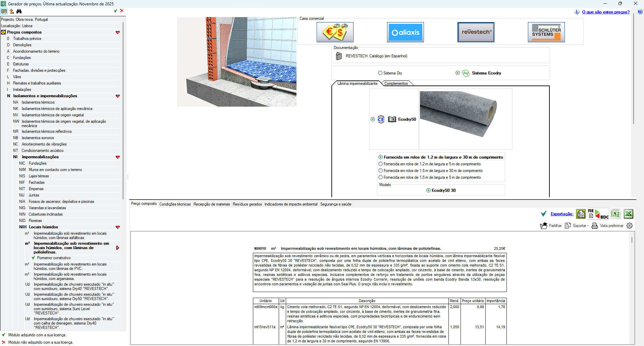Screen dimensions: 644x346
Task: Switch to the Lâmina impermeabilizante tab
Action: (357, 83)
